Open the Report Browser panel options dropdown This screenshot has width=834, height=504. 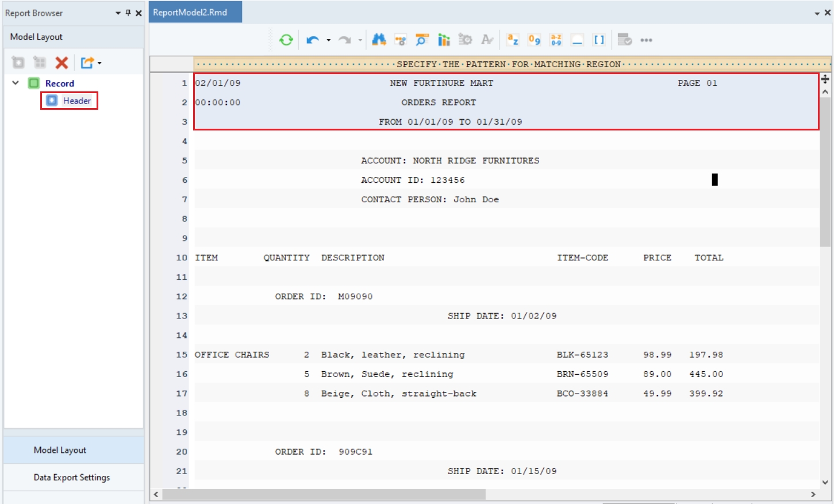[118, 13]
